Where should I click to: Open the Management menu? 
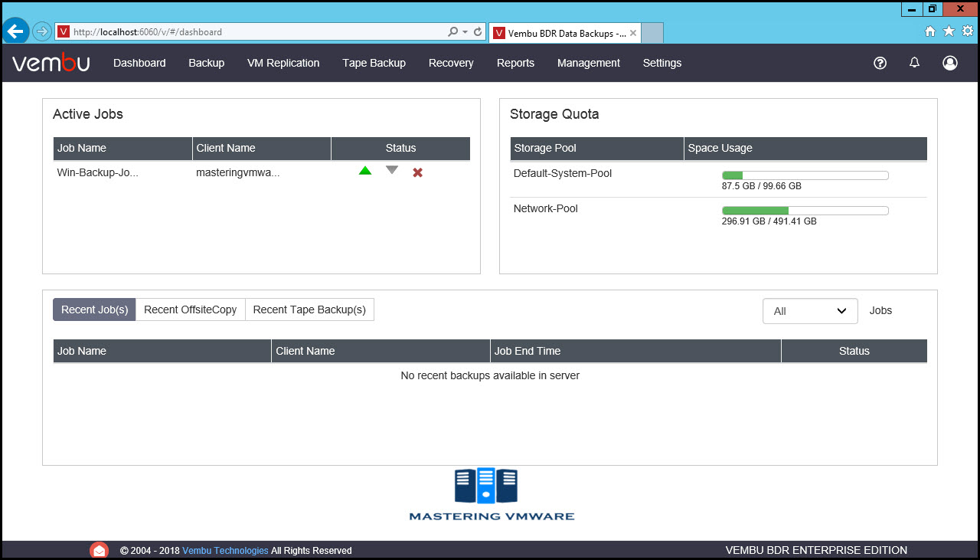[x=589, y=63]
